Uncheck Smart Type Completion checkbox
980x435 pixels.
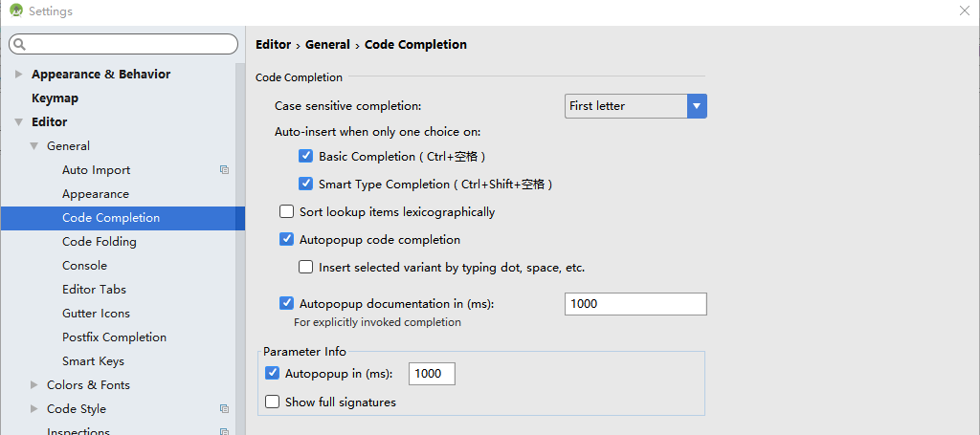pos(305,184)
